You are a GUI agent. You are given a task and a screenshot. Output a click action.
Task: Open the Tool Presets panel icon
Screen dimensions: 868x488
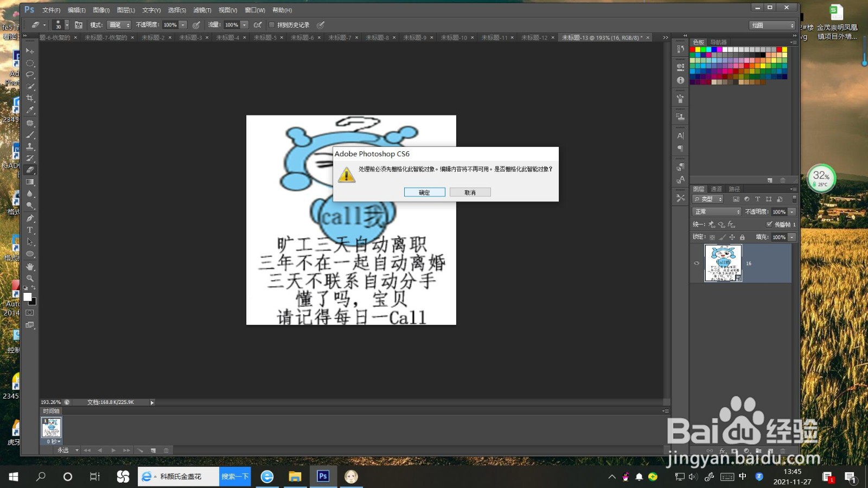coord(680,198)
